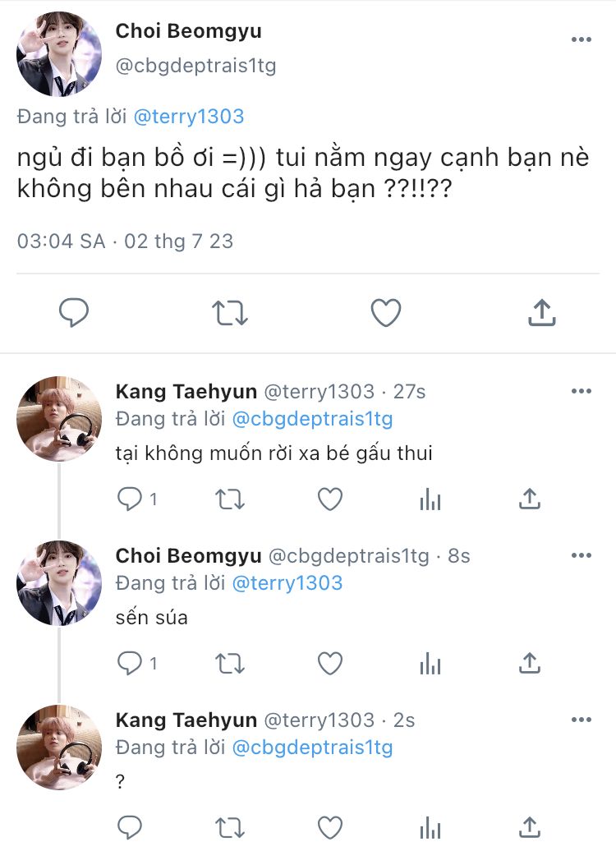Reply to the "sến súa" tweet
The width and height of the screenshot is (616, 851).
[131, 663]
